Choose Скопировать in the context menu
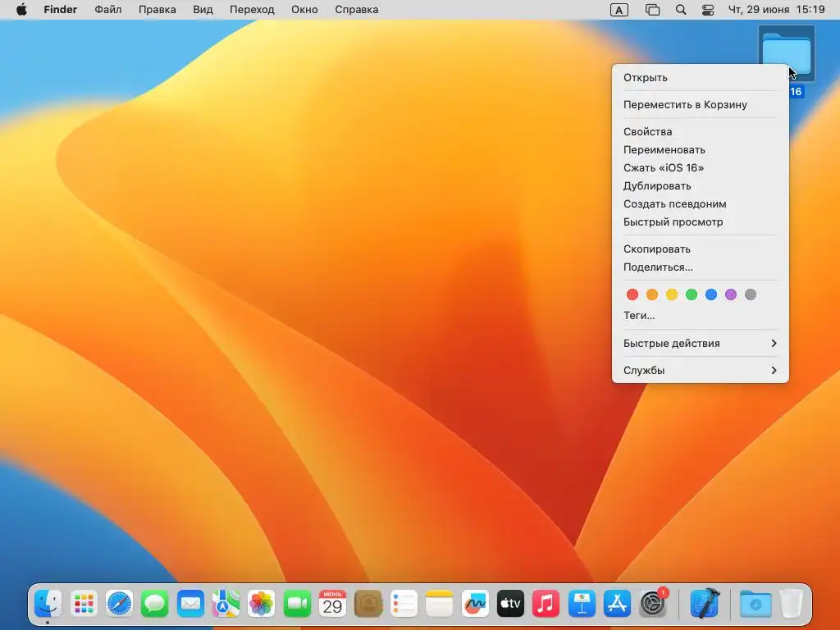The width and height of the screenshot is (840, 630). coord(701,249)
